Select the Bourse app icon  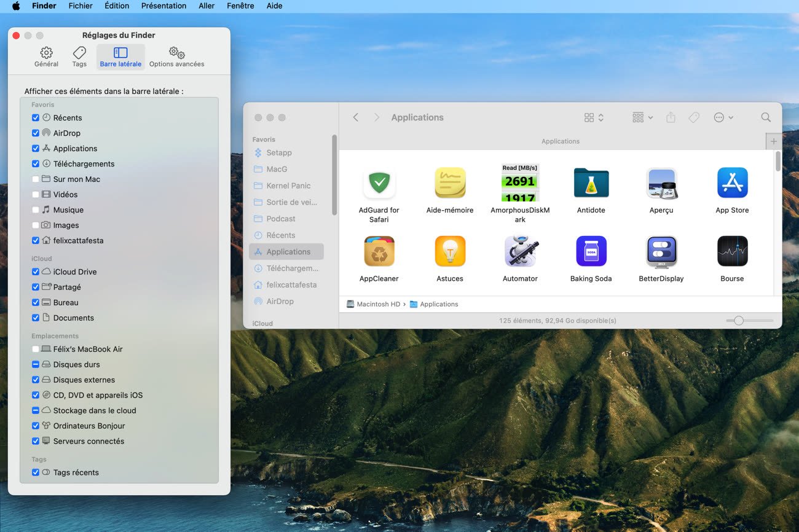[732, 251]
